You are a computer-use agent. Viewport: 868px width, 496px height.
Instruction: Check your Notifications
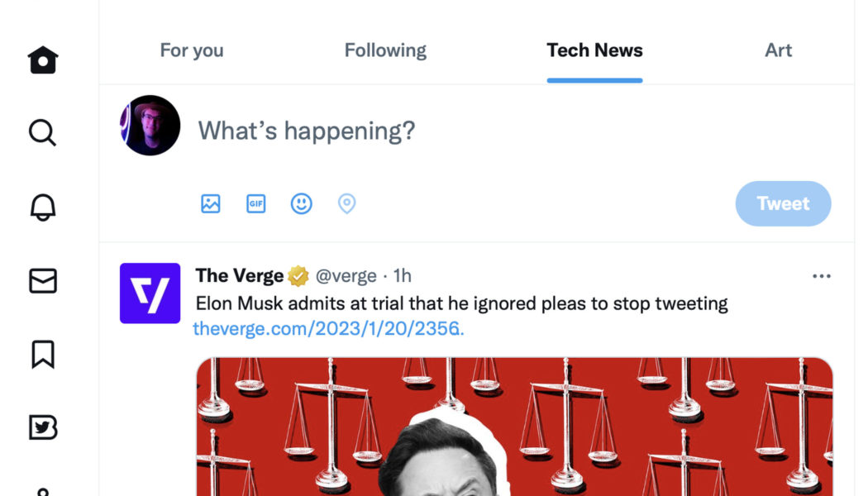tap(42, 206)
